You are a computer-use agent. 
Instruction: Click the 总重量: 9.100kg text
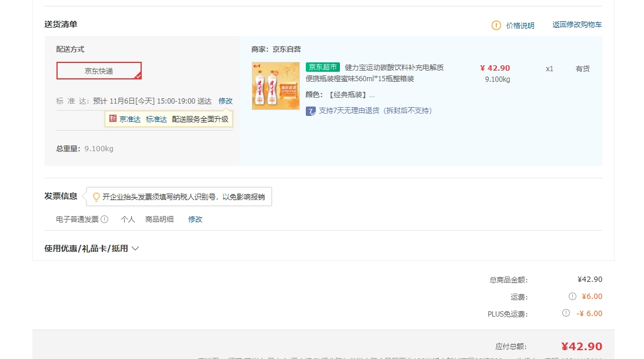coord(85,149)
